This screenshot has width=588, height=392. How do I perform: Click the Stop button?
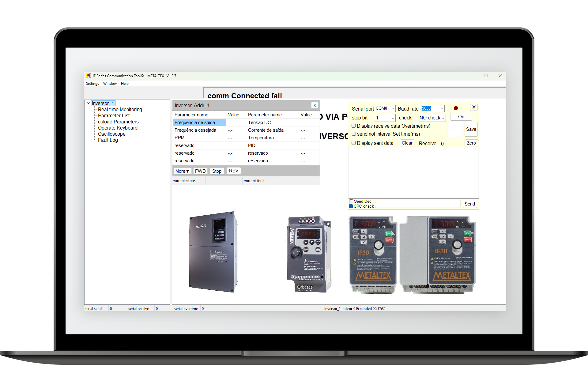tap(217, 171)
